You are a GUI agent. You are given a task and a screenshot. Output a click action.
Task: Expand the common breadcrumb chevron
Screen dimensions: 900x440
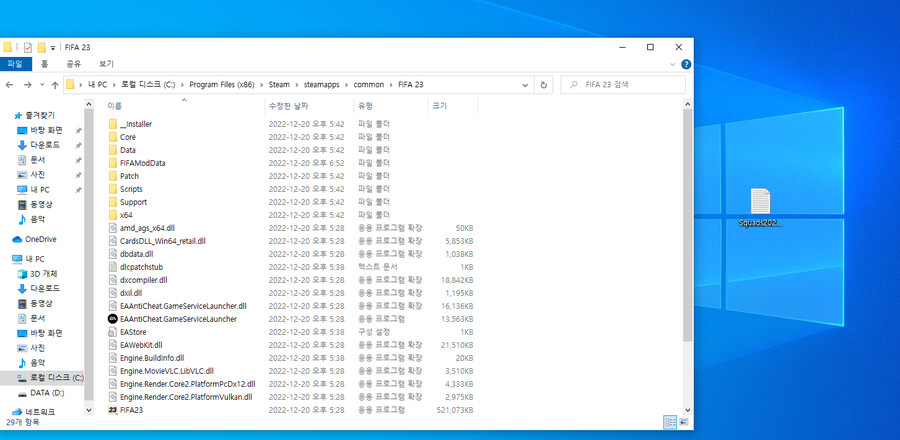click(x=391, y=85)
